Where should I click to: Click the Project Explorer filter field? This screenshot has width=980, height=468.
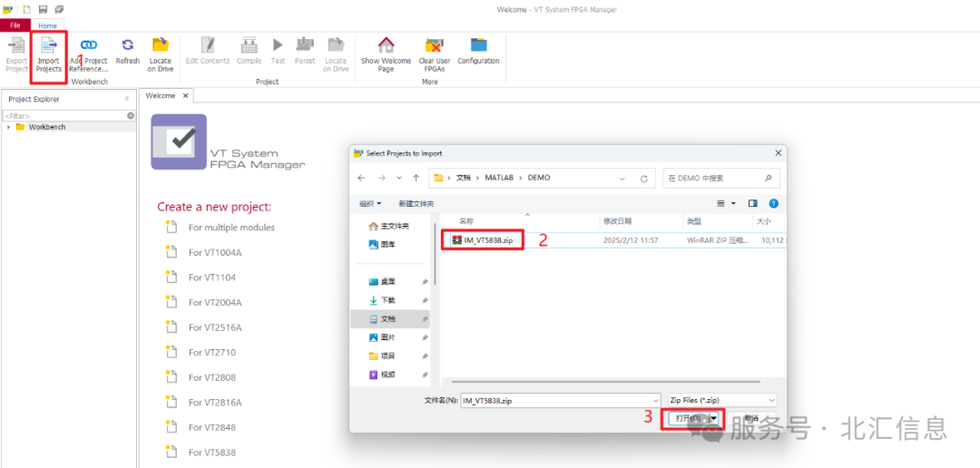point(64,115)
